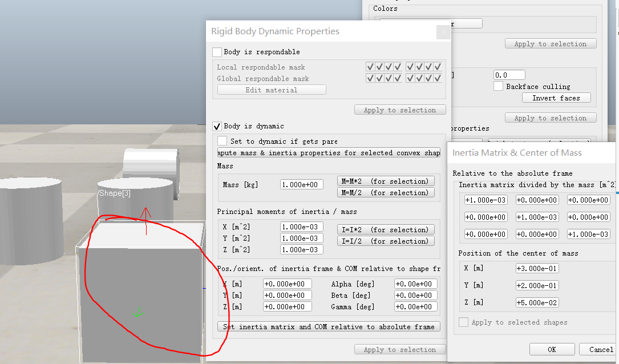Image resolution: width=619 pixels, height=364 pixels.
Task: Enable the Body is respondable checkbox
Action: [217, 52]
